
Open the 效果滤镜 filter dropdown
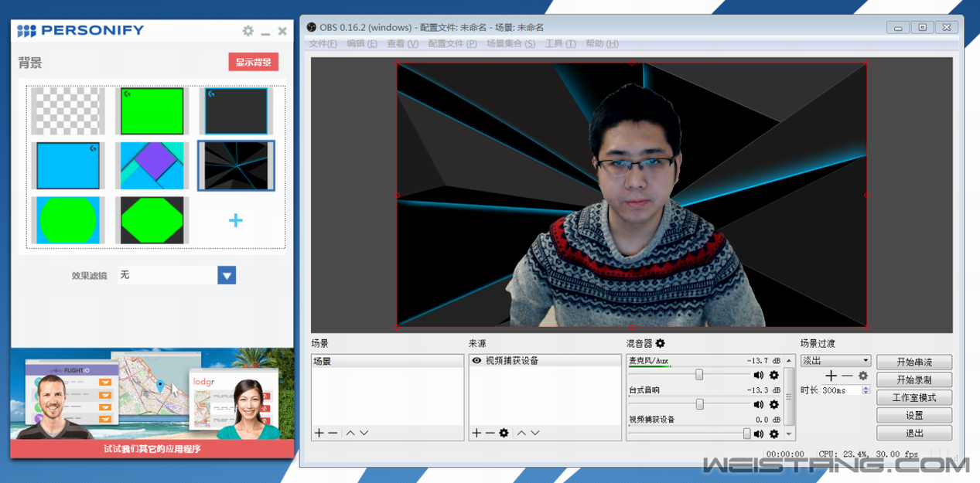tap(227, 275)
